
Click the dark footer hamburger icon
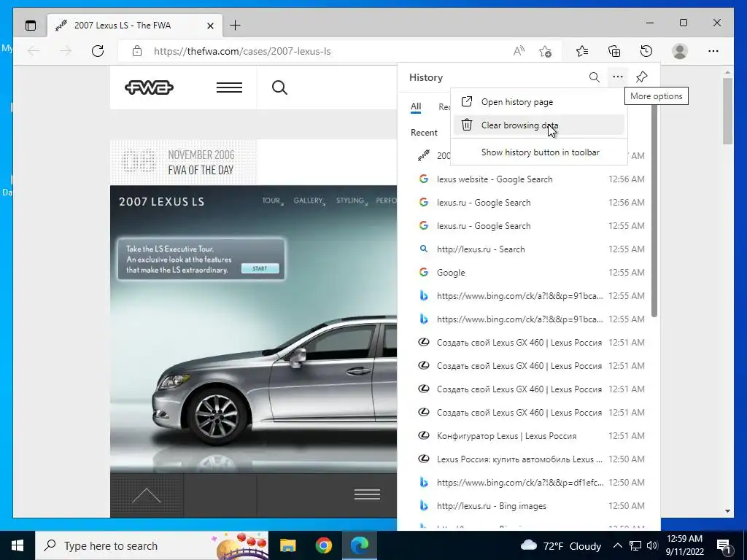[368, 495]
